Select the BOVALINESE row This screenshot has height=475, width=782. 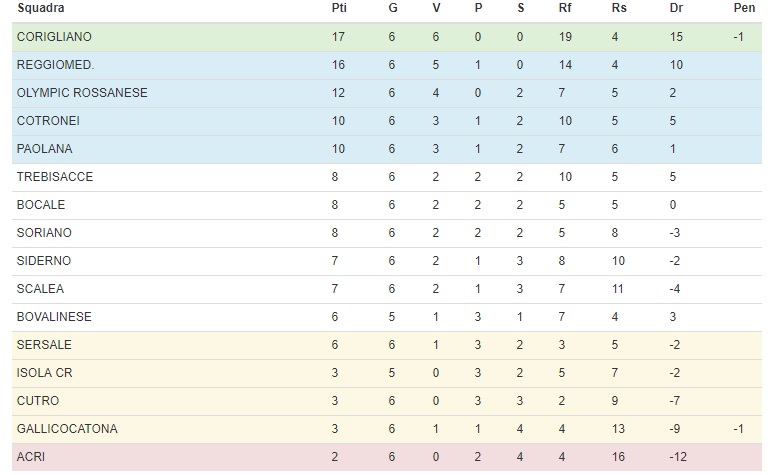[x=387, y=317]
